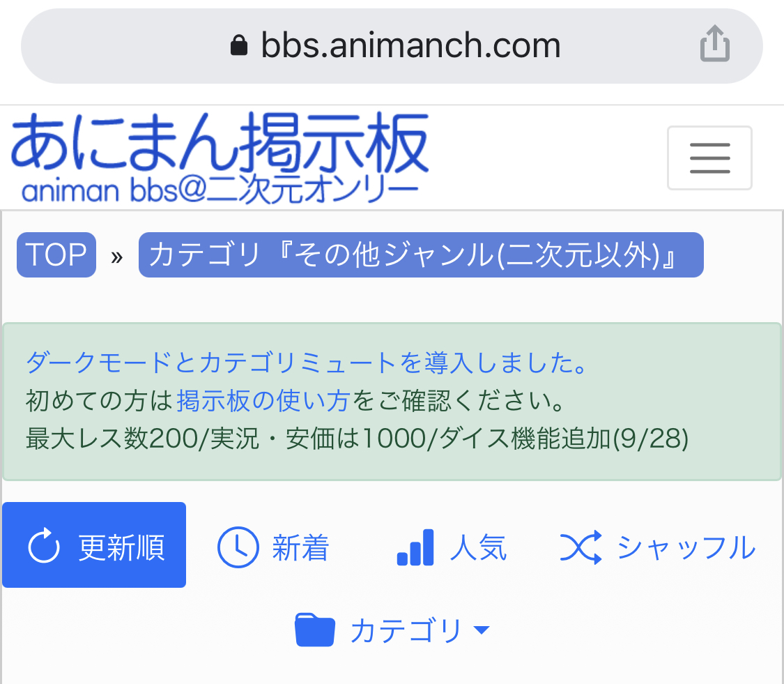Viewport: 784px width, 684px height.
Task: Click the あにまん掲示板 site logo
Action: pos(220,158)
